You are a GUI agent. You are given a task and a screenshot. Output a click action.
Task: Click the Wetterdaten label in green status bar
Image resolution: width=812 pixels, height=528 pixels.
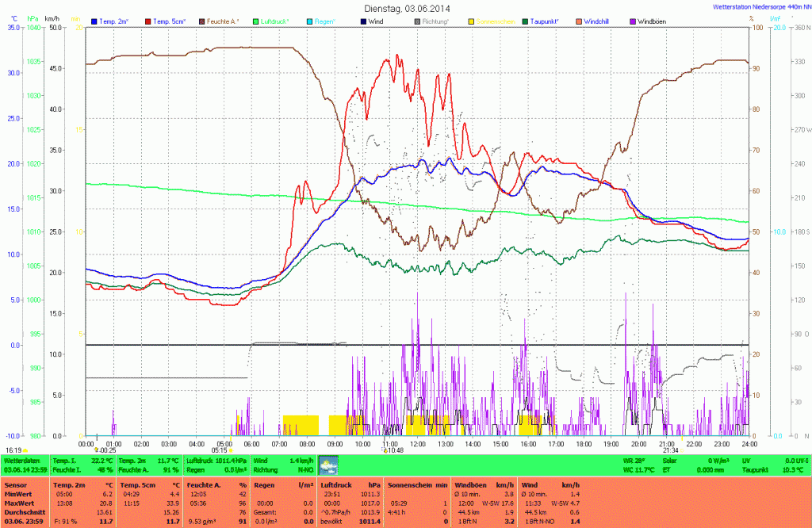pyautogui.click(x=21, y=460)
